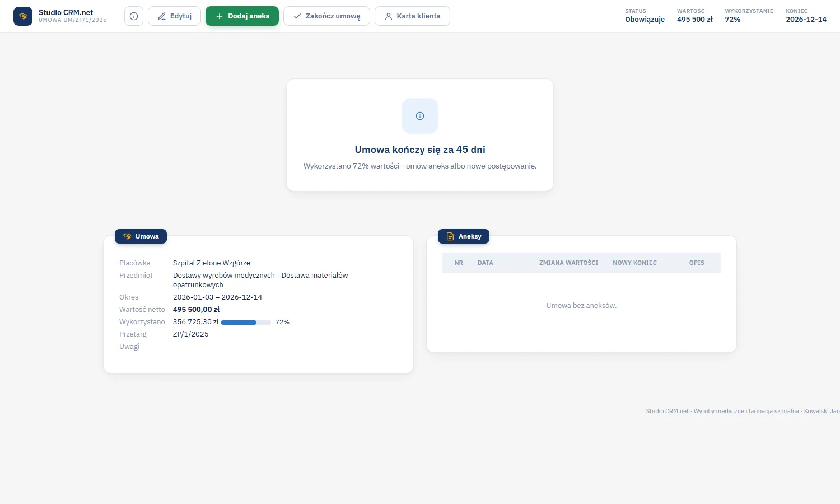Click Zakończ umowę button
The image size is (840, 504).
click(326, 16)
